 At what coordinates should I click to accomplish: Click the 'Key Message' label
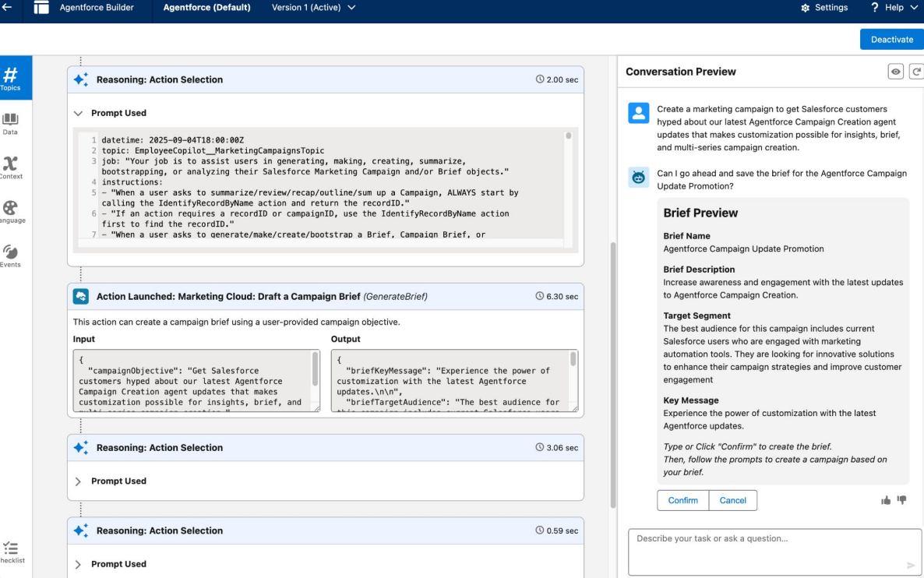pyautogui.click(x=690, y=400)
